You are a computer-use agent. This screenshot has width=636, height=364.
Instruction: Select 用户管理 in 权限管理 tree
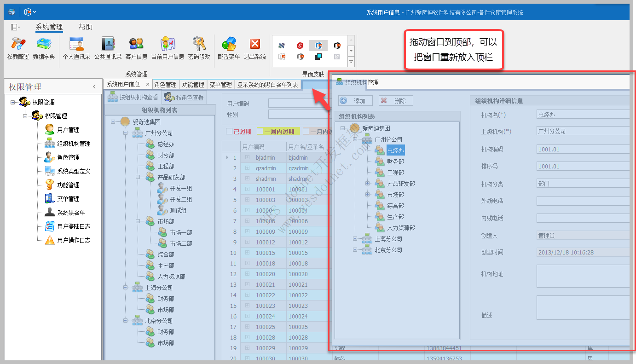tap(68, 130)
